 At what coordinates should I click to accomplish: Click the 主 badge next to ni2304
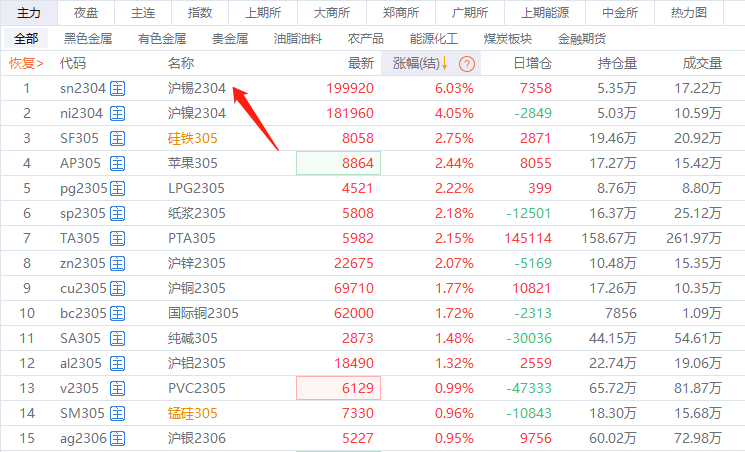[x=118, y=113]
